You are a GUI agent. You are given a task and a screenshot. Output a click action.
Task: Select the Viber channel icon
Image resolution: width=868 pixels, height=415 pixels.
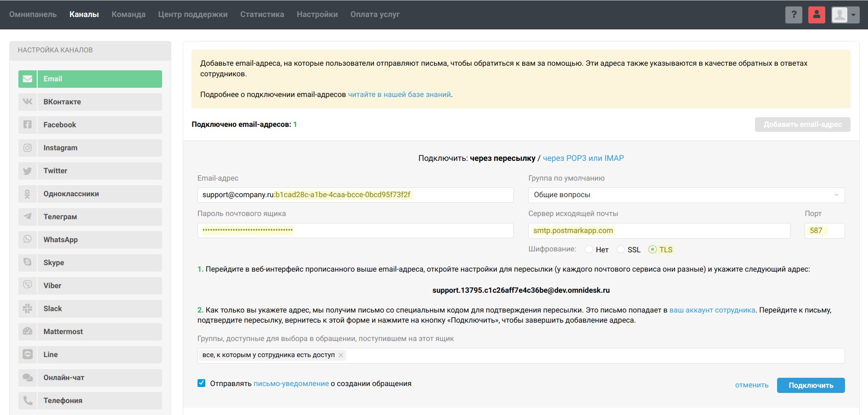pyautogui.click(x=28, y=285)
